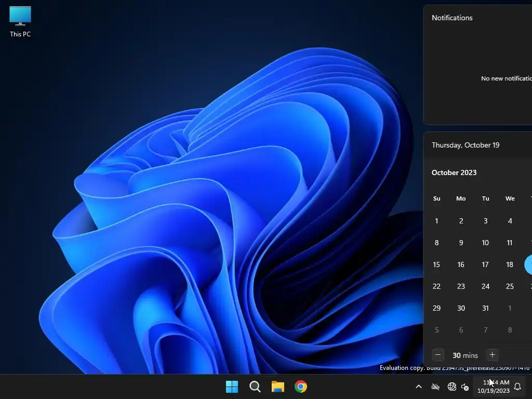Select dimmed November 6 in calendar

[461, 330]
